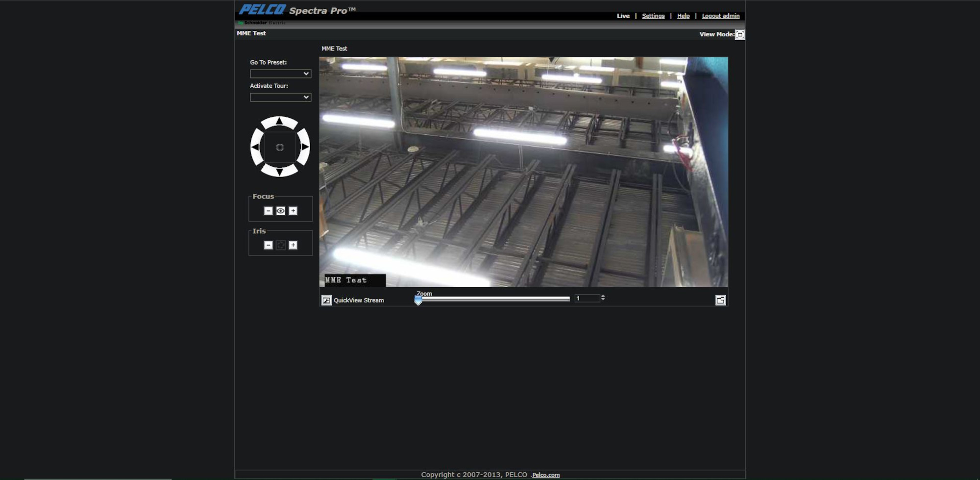This screenshot has width=980, height=480.
Task: Open the Live page
Action: click(x=623, y=16)
